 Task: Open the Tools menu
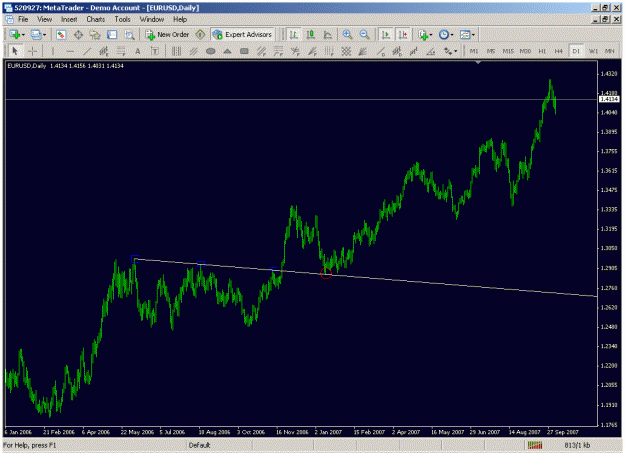point(122,19)
